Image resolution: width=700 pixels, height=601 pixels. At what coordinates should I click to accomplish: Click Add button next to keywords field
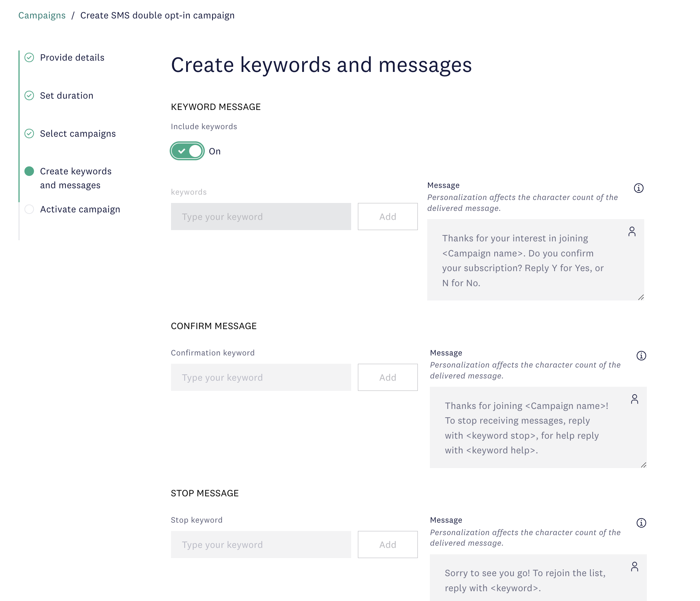(387, 217)
